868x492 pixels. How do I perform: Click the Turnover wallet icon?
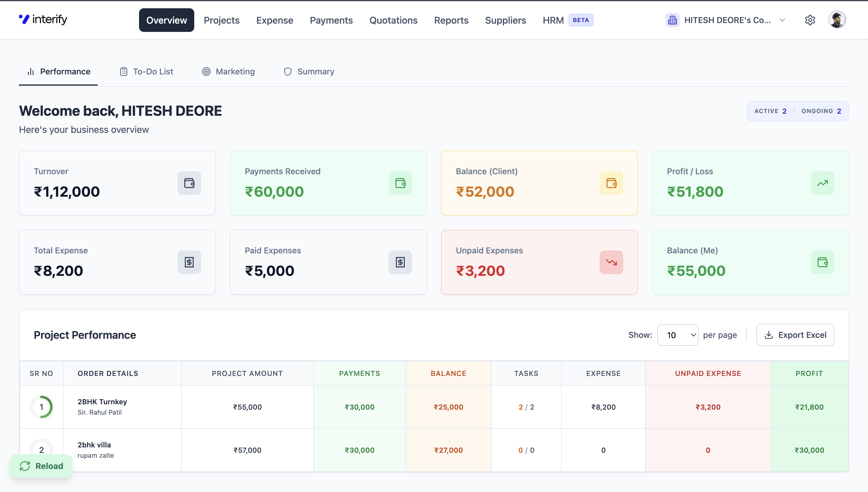pyautogui.click(x=189, y=183)
